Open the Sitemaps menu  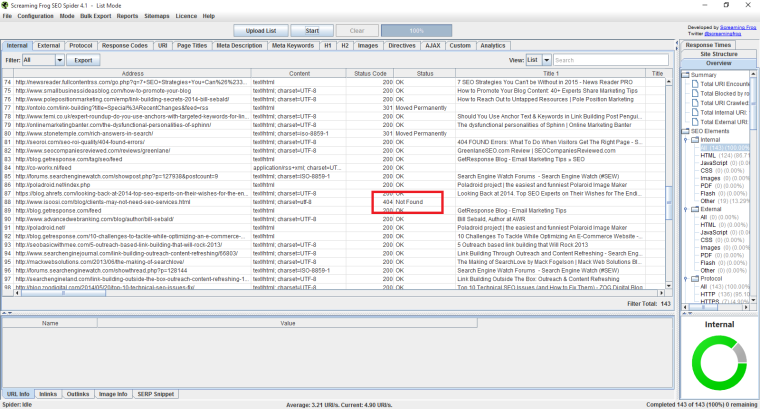coord(157,16)
